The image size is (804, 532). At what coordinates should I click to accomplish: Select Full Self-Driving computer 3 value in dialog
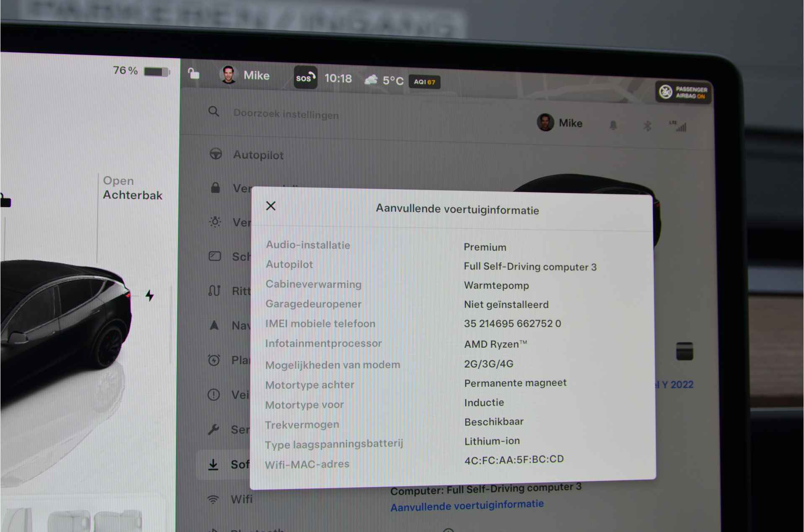pos(530,267)
